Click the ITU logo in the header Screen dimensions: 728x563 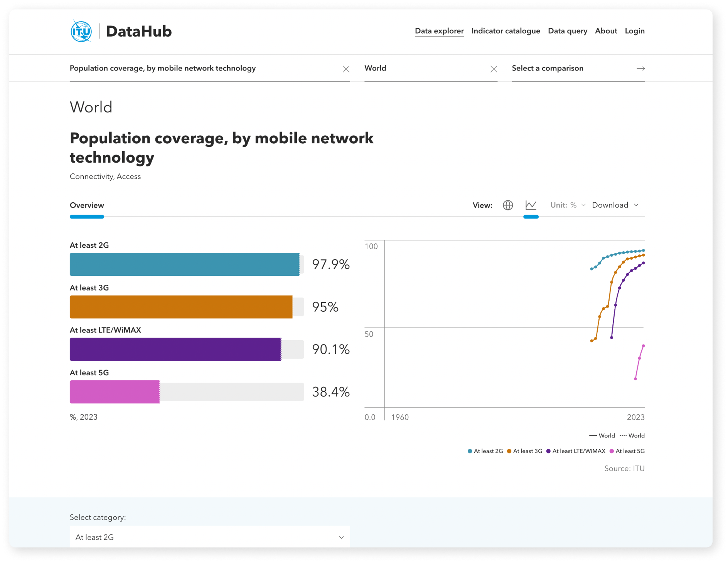click(81, 31)
